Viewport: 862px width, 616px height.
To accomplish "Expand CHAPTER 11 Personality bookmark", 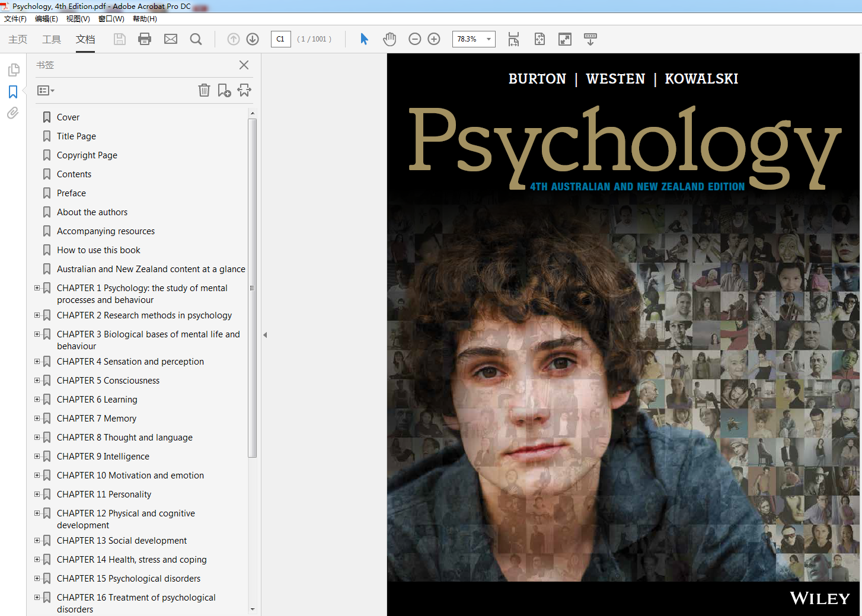I will coord(37,494).
